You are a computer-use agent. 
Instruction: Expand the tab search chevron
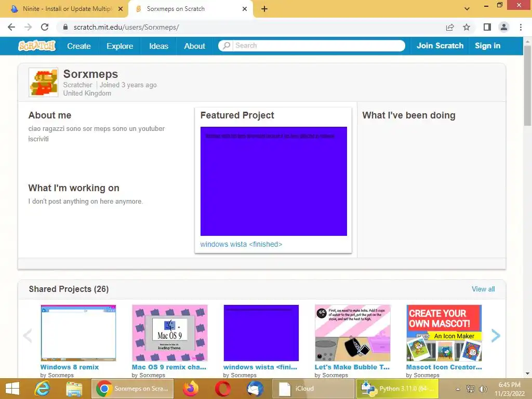pos(467,9)
